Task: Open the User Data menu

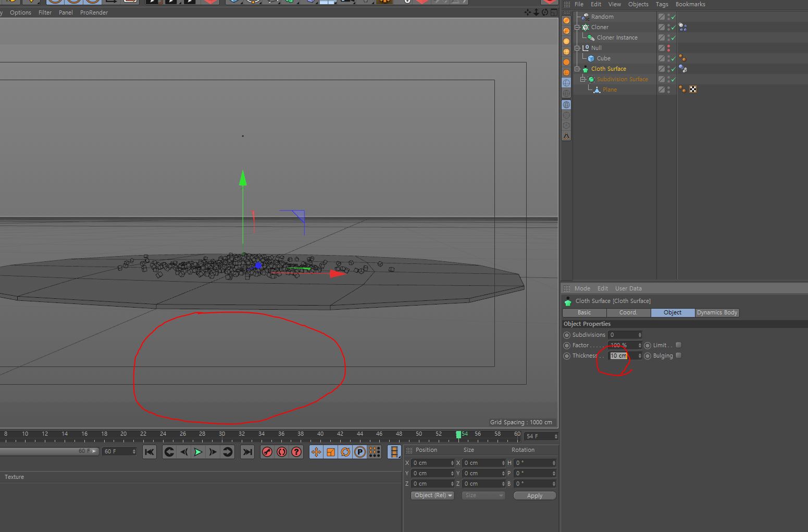Action: click(x=628, y=288)
